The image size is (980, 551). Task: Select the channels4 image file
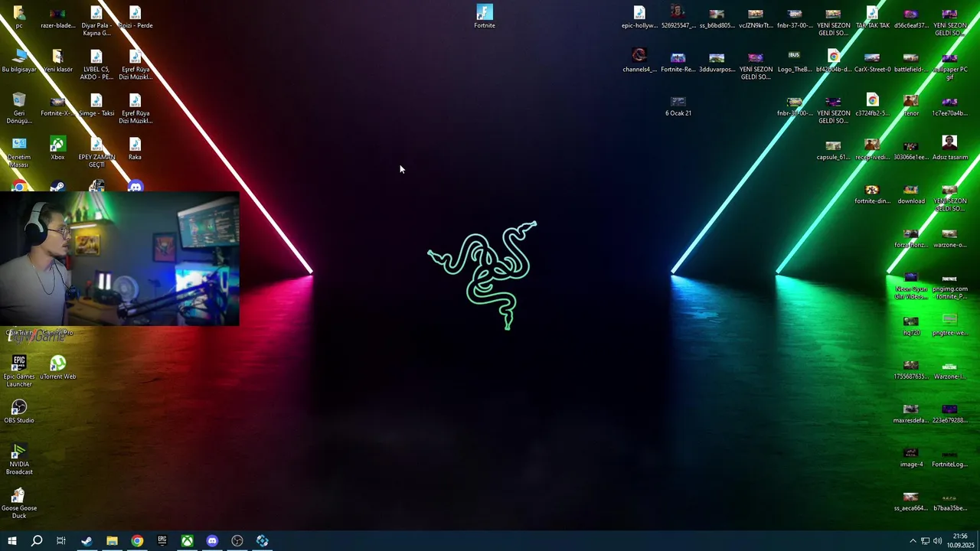click(639, 61)
